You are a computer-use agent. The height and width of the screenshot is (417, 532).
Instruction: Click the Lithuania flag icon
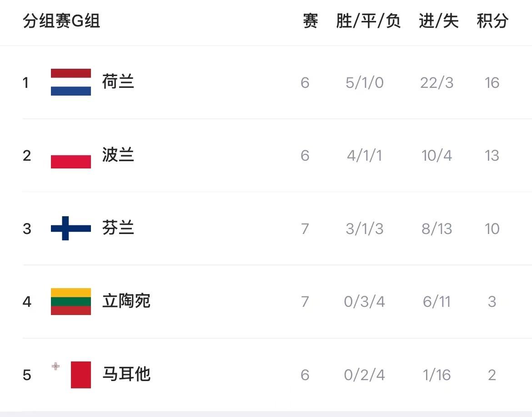[x=70, y=301]
